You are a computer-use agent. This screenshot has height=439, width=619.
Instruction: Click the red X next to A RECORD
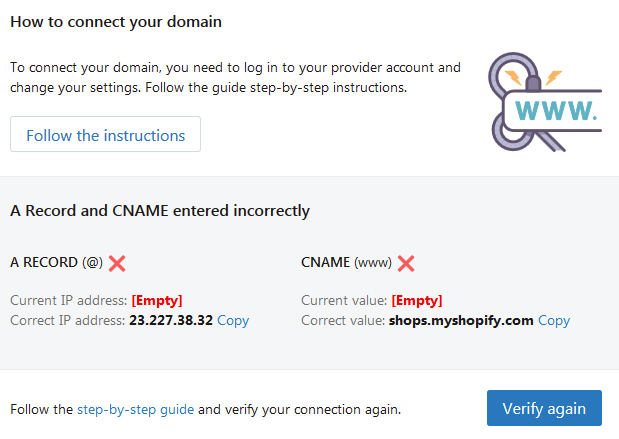[117, 263]
